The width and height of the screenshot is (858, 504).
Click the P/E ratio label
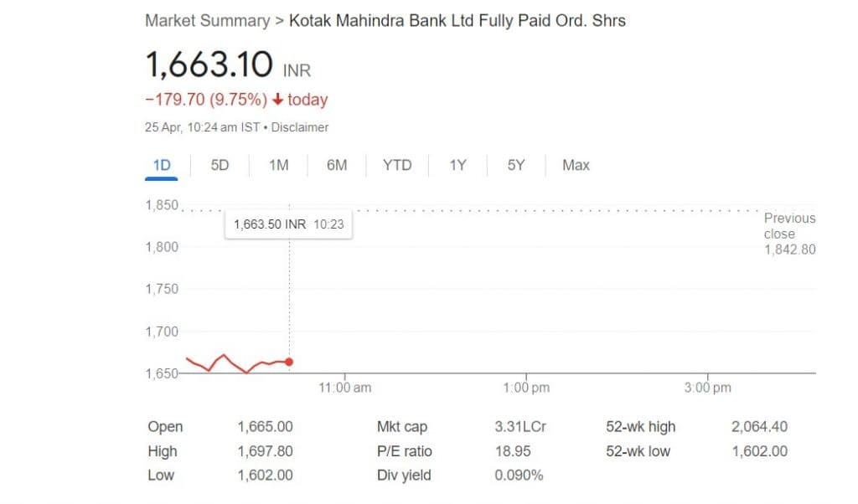coord(405,451)
